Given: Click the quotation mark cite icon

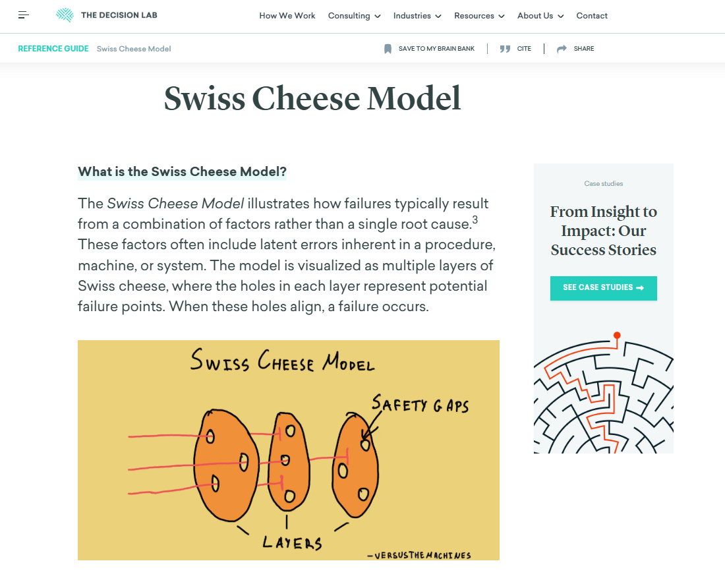Looking at the screenshot, I should [505, 49].
